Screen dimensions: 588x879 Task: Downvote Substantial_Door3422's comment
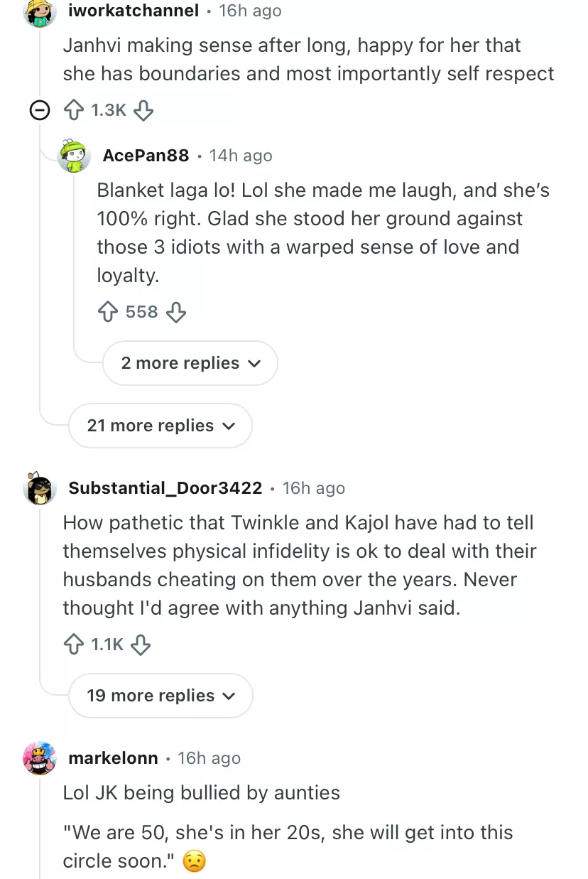pyautogui.click(x=141, y=645)
